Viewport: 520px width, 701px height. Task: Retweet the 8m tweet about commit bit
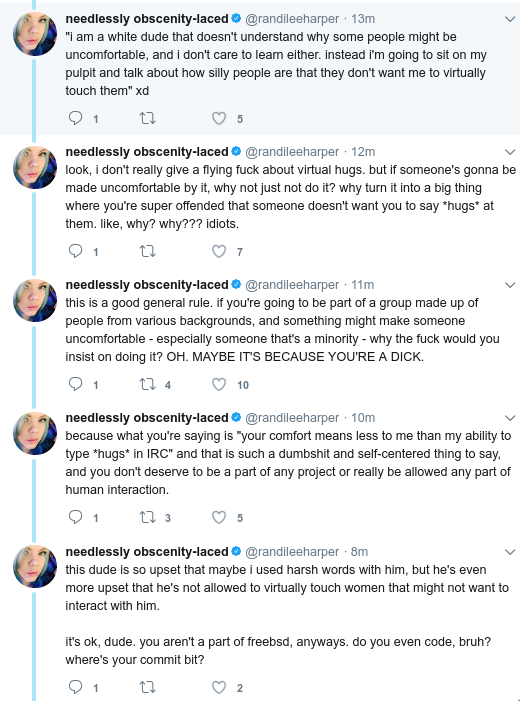(x=148, y=687)
